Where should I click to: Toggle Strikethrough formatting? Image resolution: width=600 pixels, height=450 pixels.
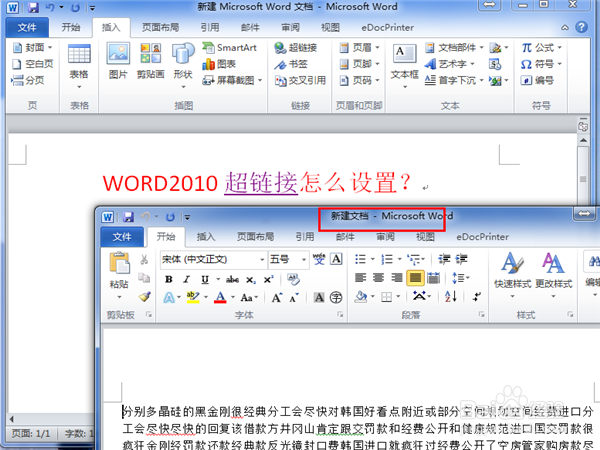coord(232,279)
